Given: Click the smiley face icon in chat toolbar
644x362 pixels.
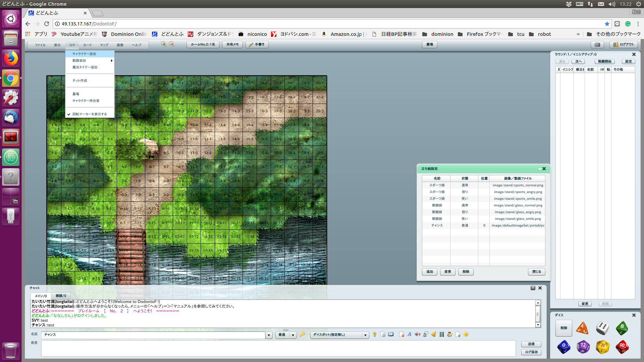Looking at the screenshot, I should click(x=466, y=335).
